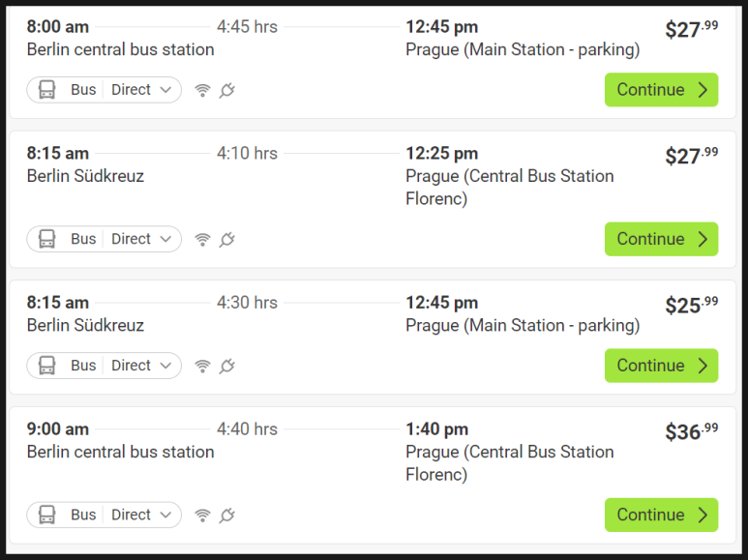Click power outlet icon on 4:10 hrs trip

227,239
